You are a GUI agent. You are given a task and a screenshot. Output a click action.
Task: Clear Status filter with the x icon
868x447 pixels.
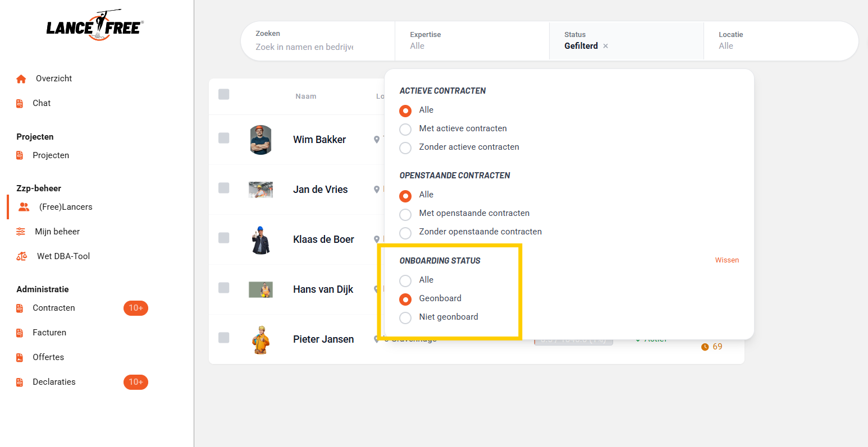click(x=605, y=47)
